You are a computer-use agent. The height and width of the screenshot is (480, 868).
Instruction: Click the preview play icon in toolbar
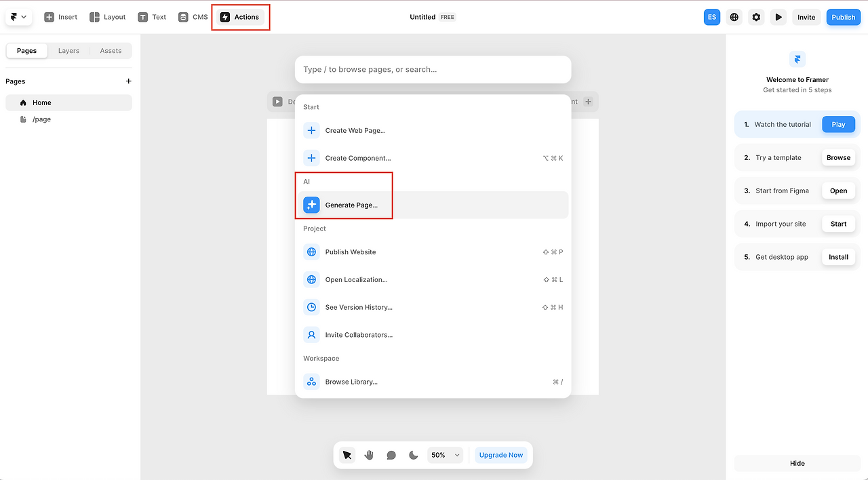click(x=778, y=17)
